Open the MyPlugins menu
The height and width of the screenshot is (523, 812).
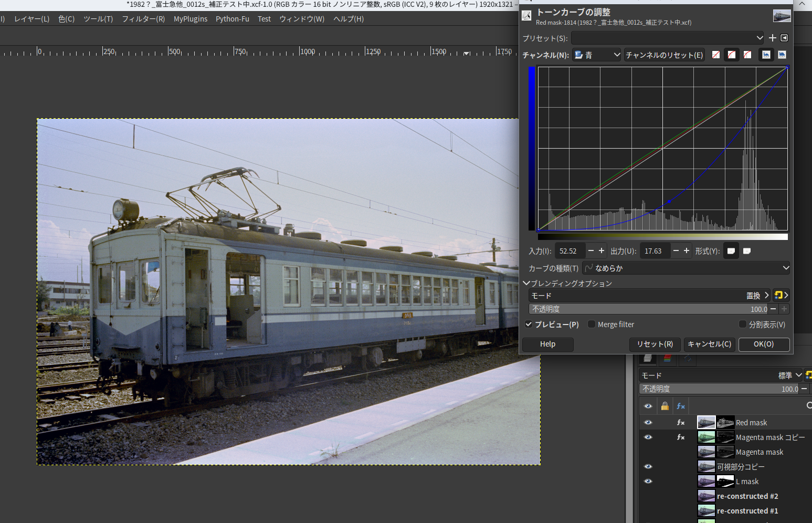tap(191, 19)
